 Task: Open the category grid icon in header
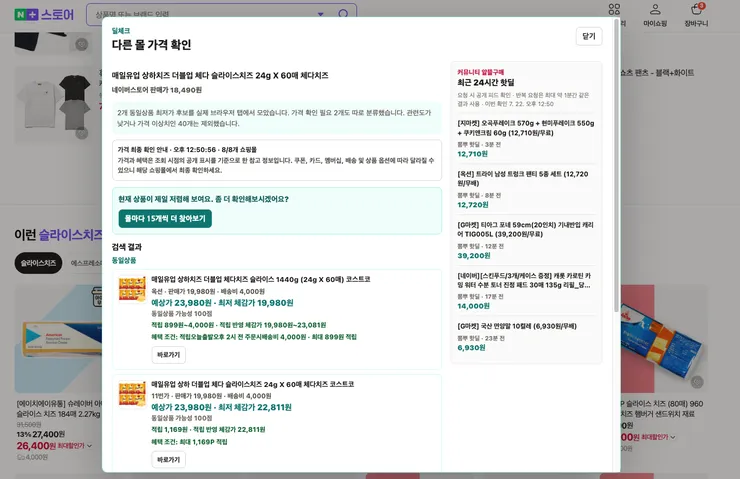pos(614,9)
